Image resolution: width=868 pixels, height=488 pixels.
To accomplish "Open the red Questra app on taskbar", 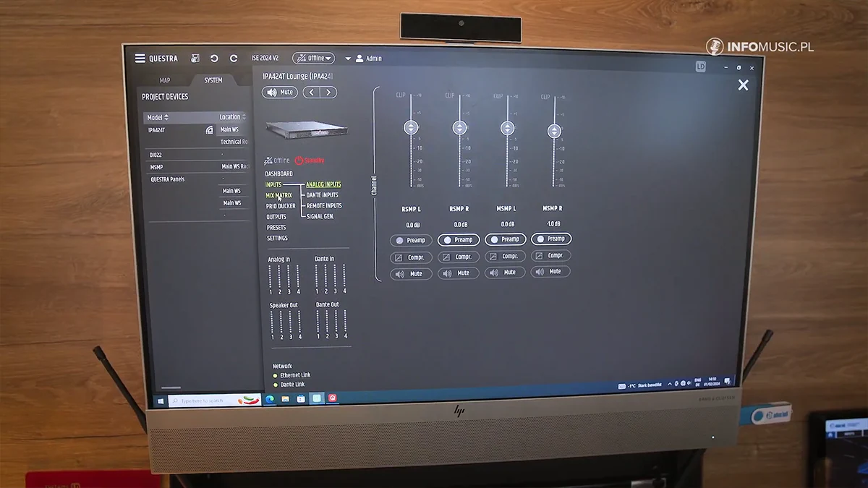I will [x=333, y=398].
